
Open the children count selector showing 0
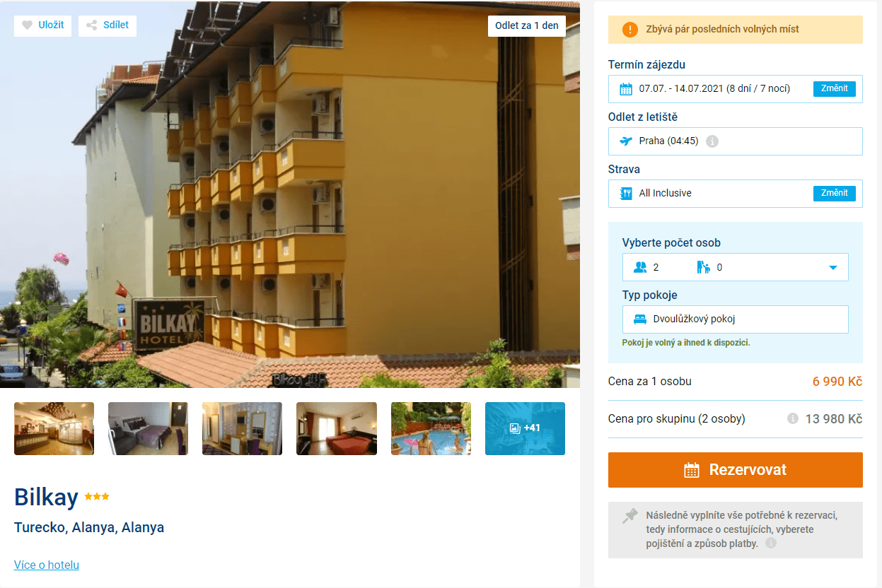[709, 267]
